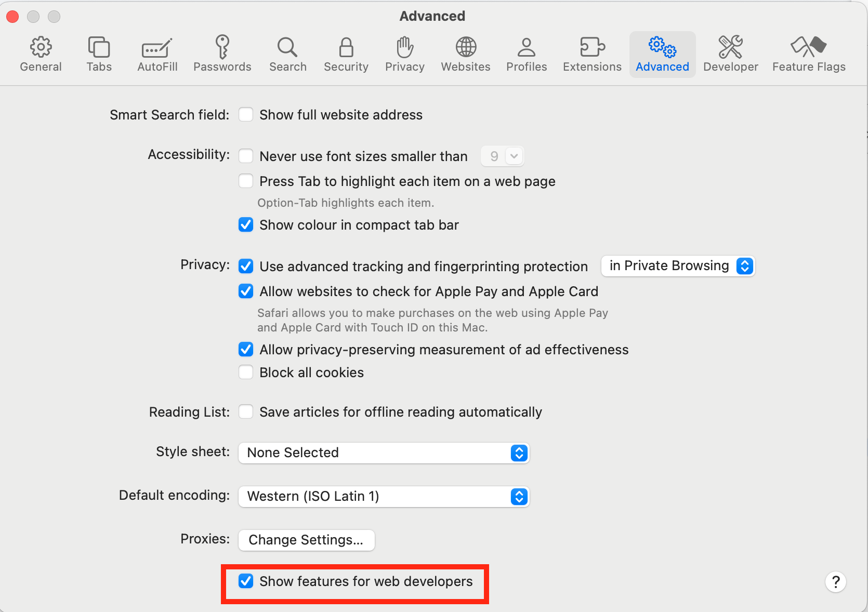Click the 'Default encoding:' label
Viewport: 868px width, 612px height.
[174, 495]
